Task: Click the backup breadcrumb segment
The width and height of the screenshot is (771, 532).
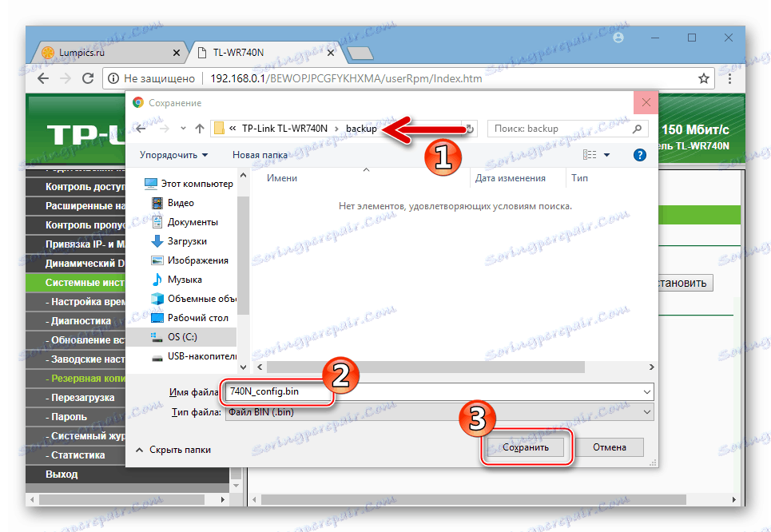Action: click(x=361, y=129)
